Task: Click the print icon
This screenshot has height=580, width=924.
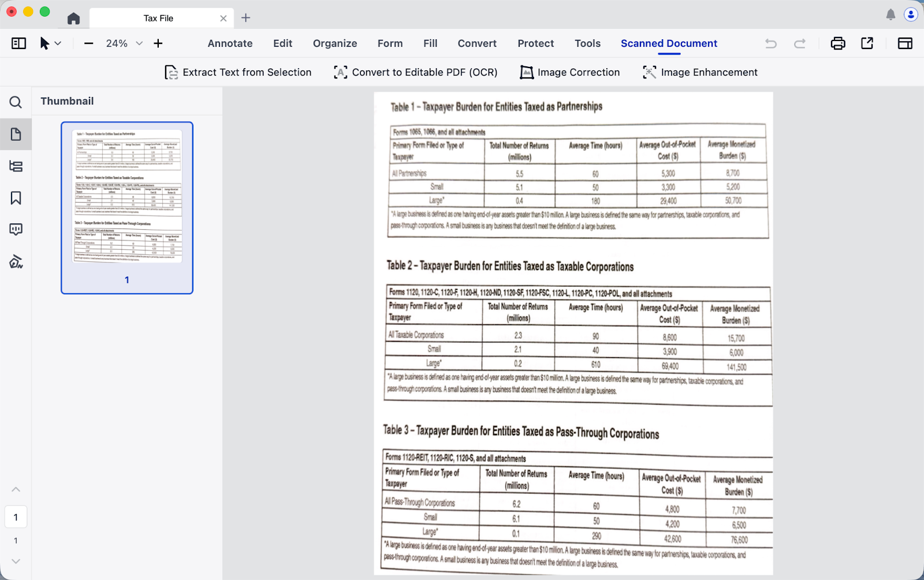Action: 838,43
